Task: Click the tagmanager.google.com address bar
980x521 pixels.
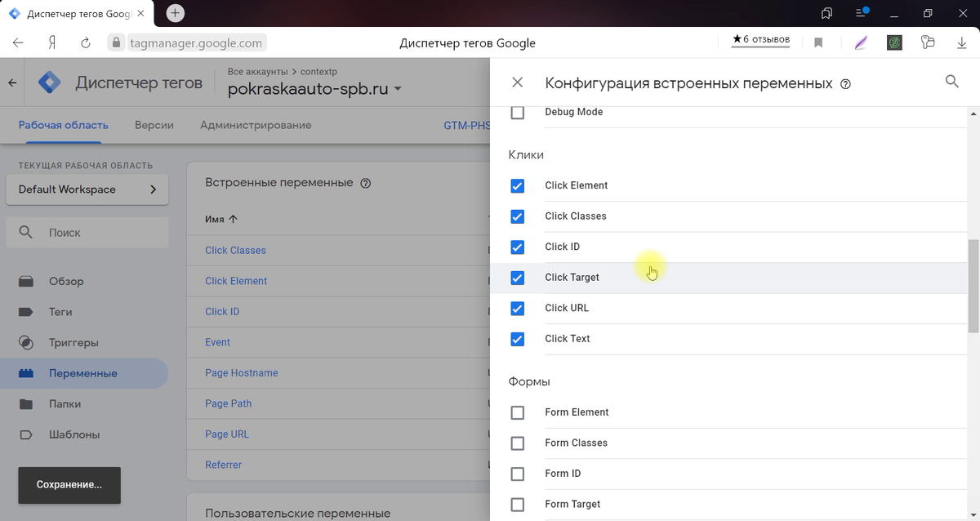Action: [x=196, y=43]
